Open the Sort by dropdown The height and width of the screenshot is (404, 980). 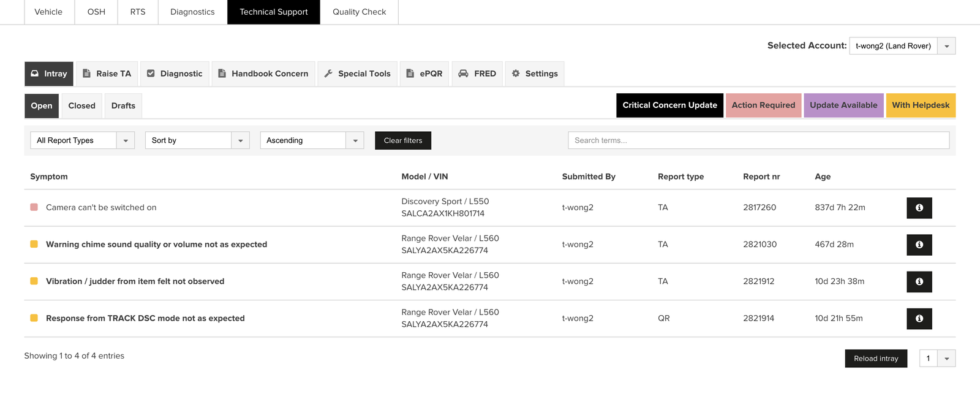click(x=197, y=140)
